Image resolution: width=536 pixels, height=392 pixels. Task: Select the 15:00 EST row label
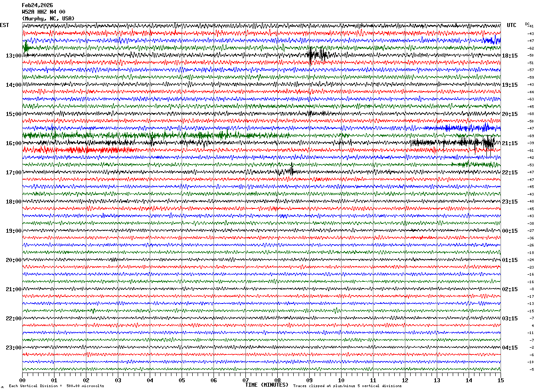(13, 114)
